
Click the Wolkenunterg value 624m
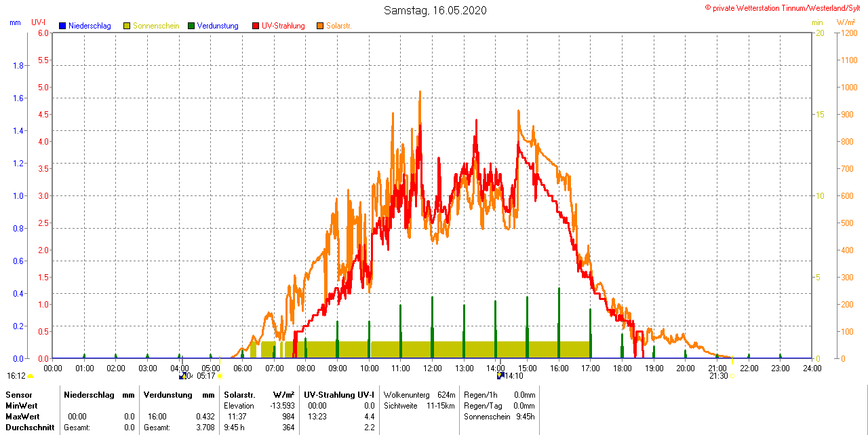(x=446, y=395)
